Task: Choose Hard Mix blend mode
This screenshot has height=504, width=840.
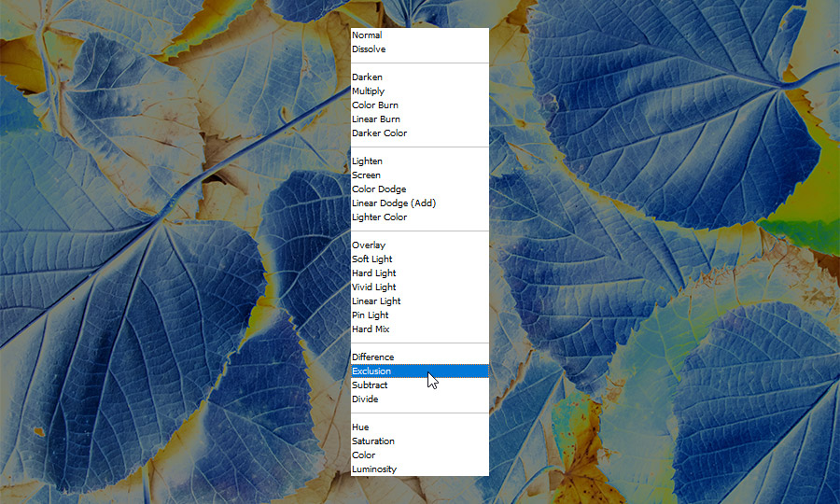Action: pos(419,329)
